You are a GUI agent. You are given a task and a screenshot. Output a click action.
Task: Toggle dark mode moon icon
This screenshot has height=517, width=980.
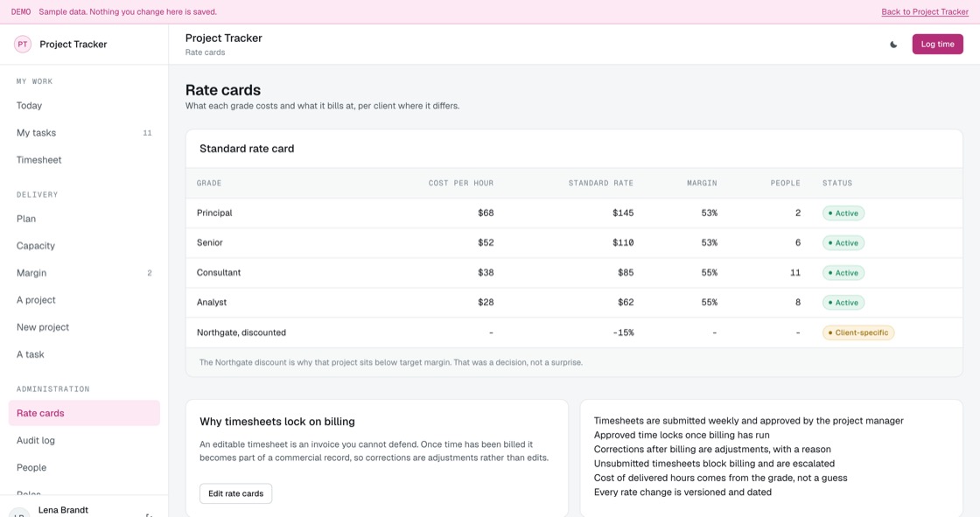893,45
